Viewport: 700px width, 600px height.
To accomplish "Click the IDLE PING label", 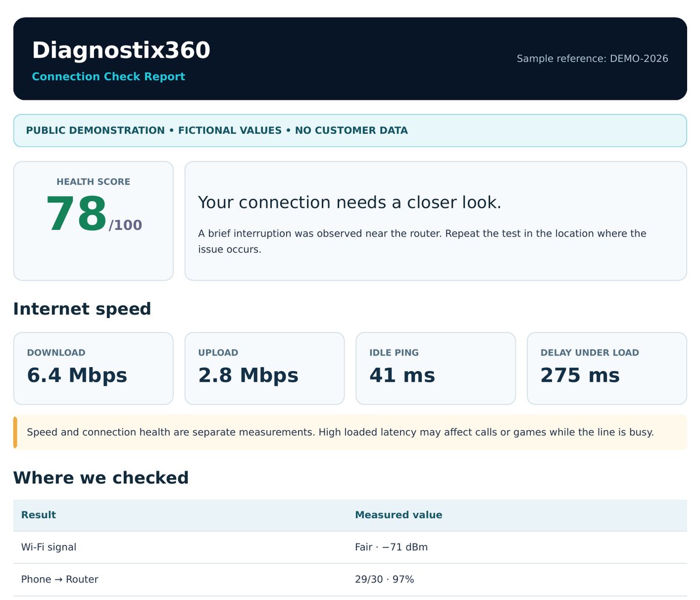I will click(x=394, y=353).
